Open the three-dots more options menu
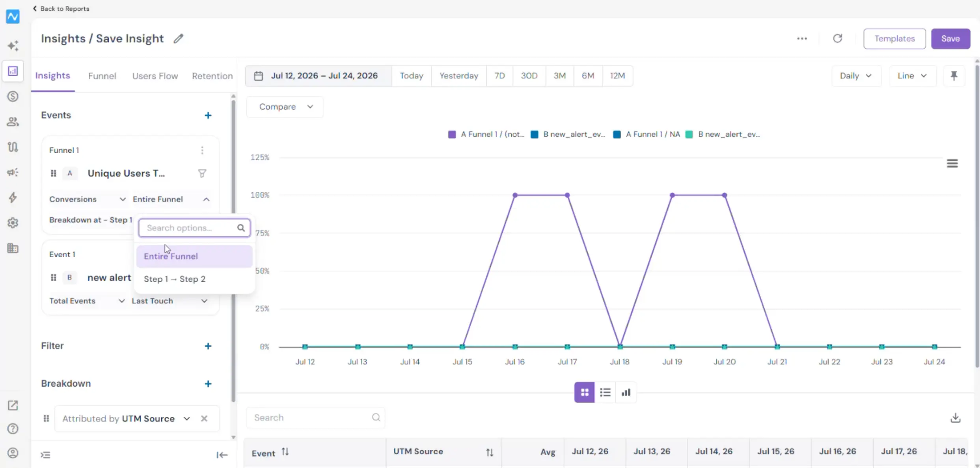 pos(802,39)
